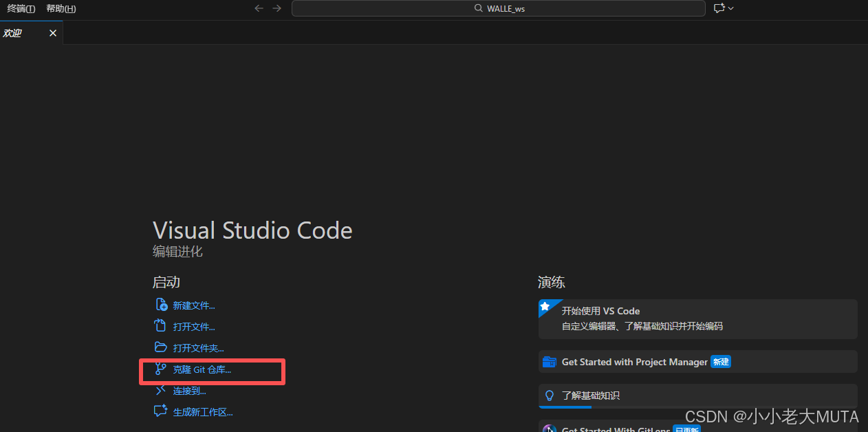Open 开始使用 VS Code walkthrough
868x432 pixels.
(x=697, y=318)
